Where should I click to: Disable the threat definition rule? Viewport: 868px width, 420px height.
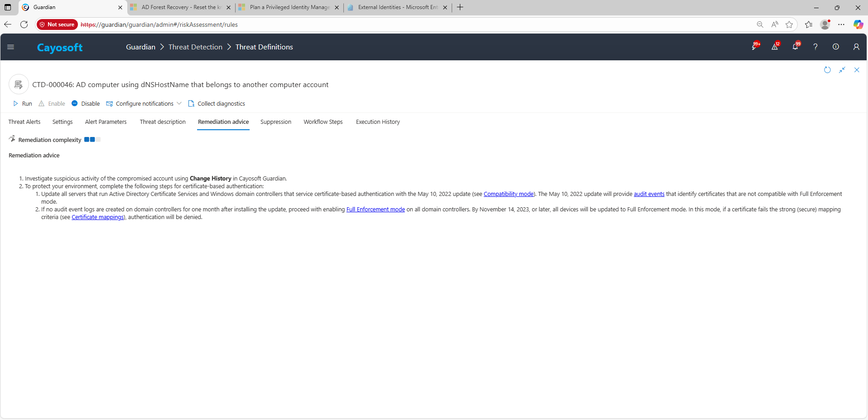[x=86, y=104]
